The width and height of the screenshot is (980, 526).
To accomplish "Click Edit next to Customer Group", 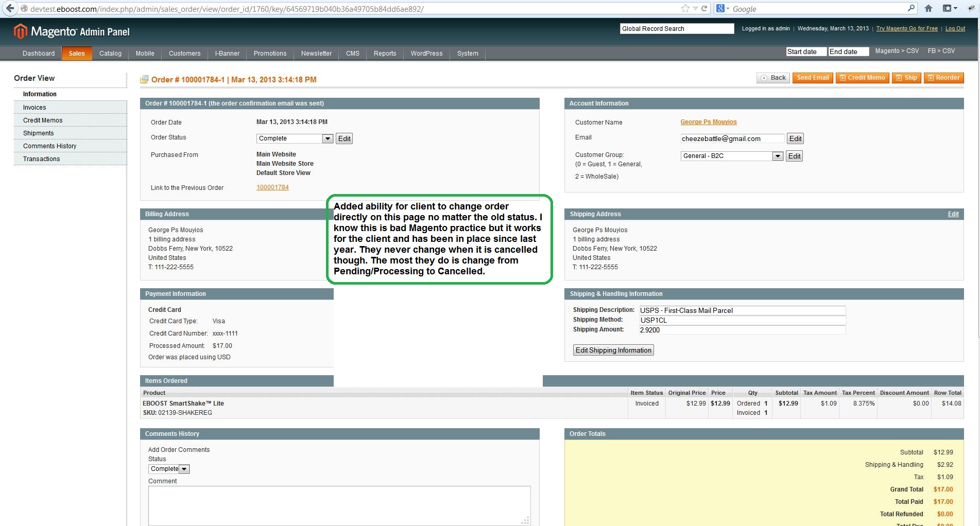I will [x=794, y=156].
